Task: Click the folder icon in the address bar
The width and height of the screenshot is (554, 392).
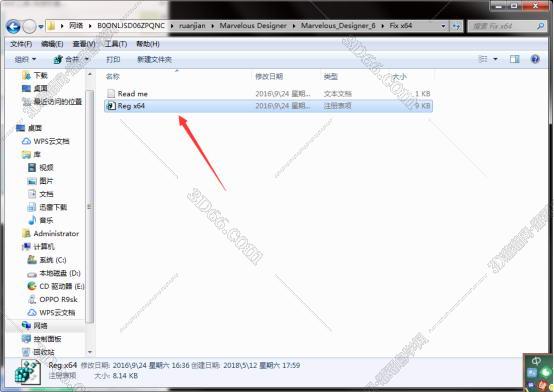Action: [52, 26]
